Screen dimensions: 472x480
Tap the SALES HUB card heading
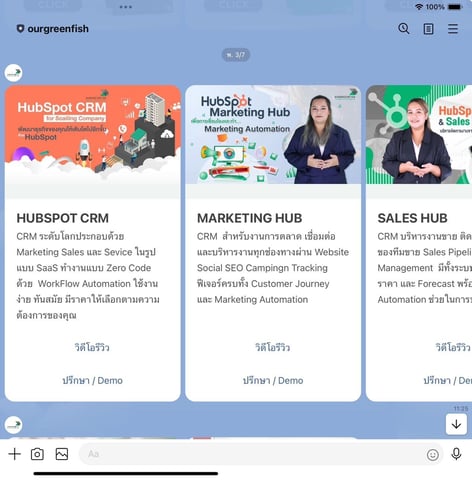412,218
